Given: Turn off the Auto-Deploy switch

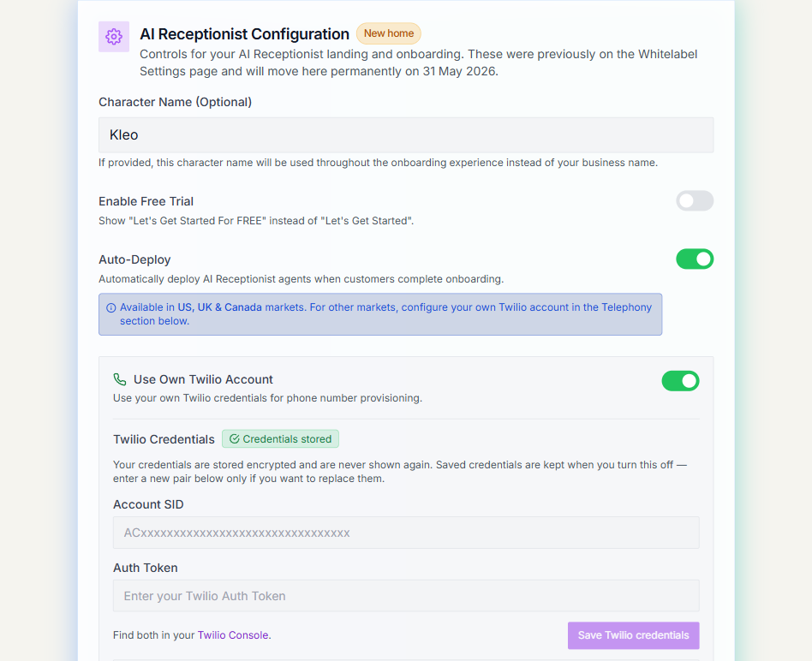Looking at the screenshot, I should (x=695, y=259).
